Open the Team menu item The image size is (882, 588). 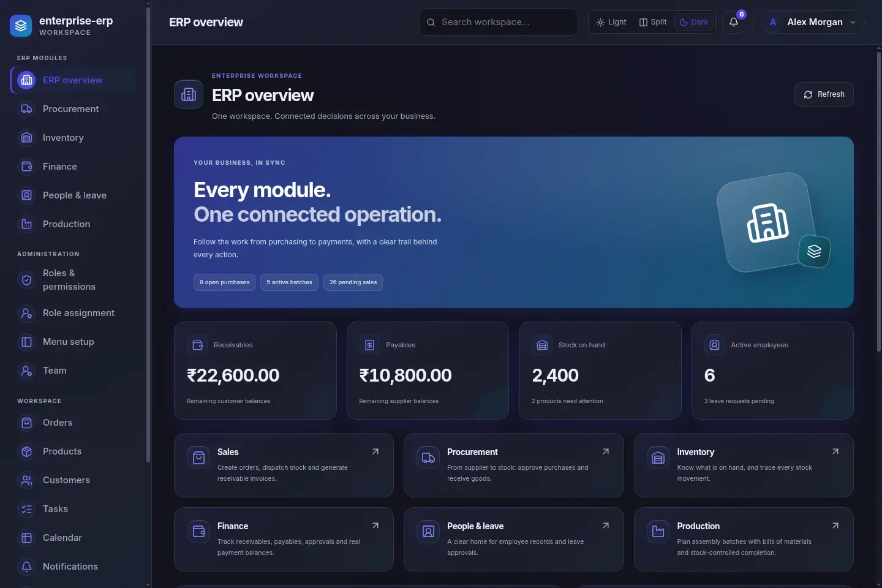pyautogui.click(x=73, y=371)
